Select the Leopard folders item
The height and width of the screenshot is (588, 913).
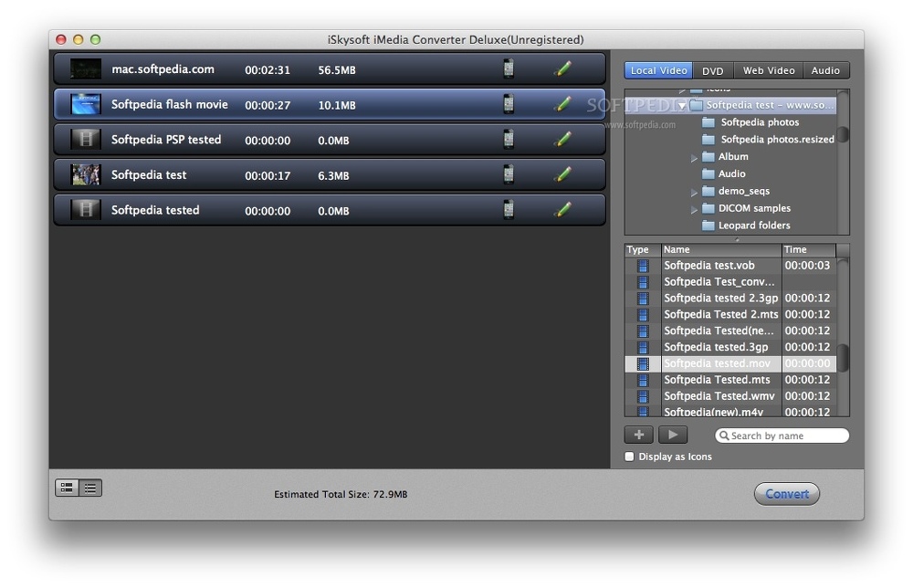(x=754, y=226)
